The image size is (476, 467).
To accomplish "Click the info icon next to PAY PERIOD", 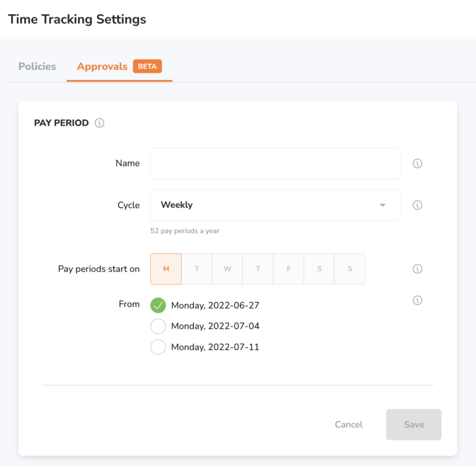I will tap(99, 123).
